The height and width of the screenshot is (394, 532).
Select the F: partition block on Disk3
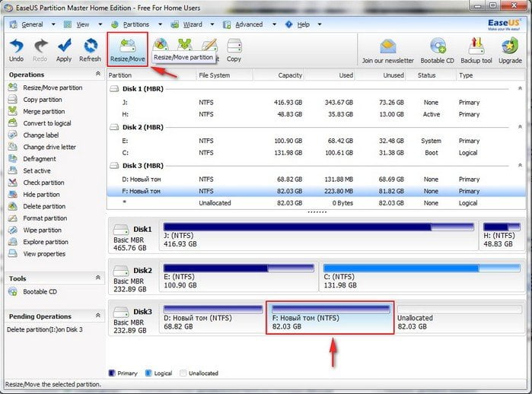point(330,316)
